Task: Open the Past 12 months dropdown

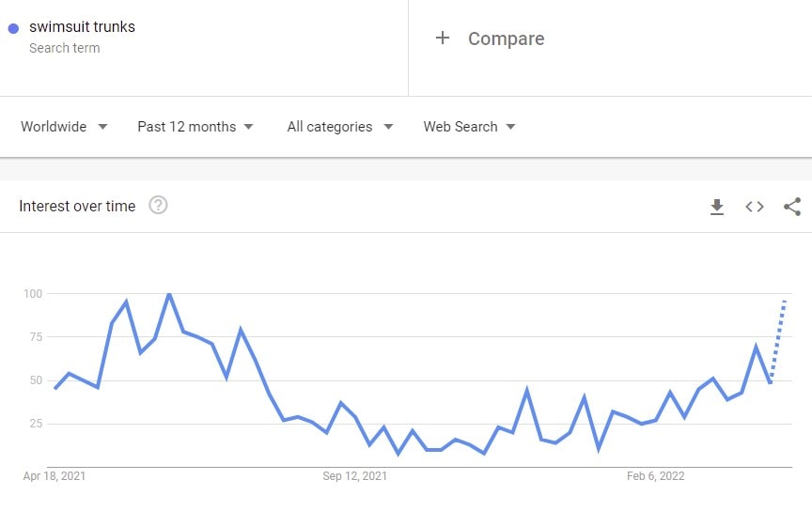Action: coord(195,127)
